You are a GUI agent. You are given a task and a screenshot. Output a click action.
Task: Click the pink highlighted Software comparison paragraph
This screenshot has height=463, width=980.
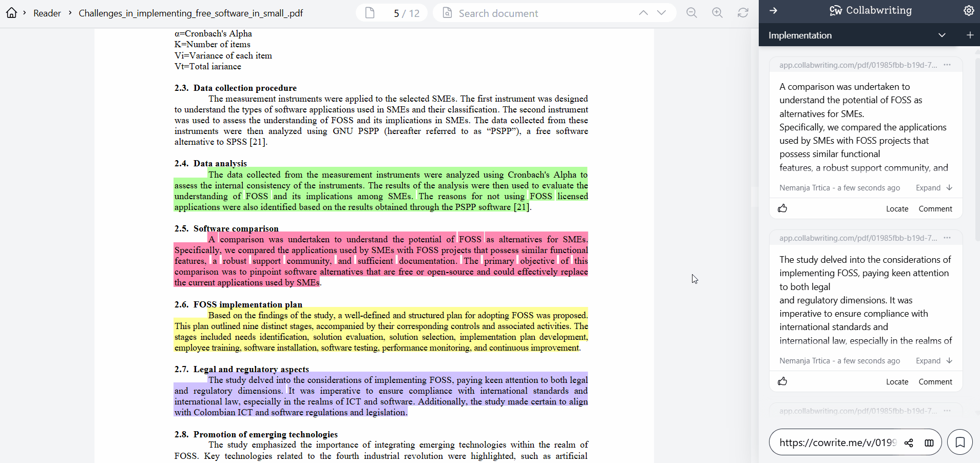tap(381, 260)
